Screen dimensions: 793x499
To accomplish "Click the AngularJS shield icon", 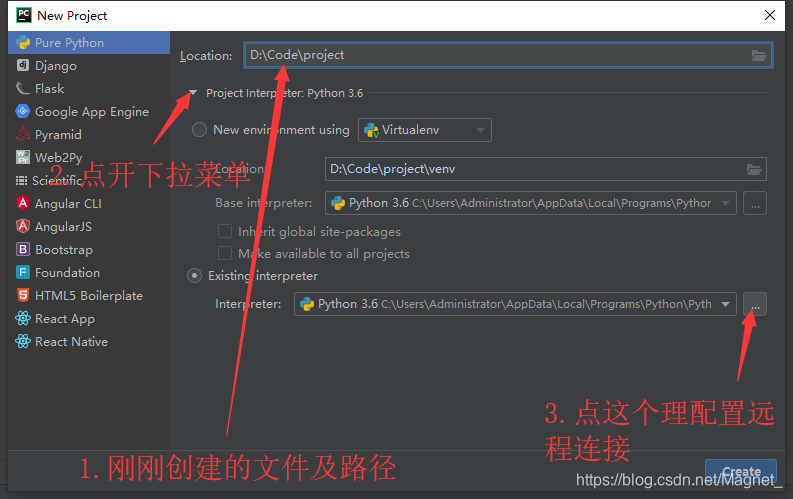I will 23,226.
